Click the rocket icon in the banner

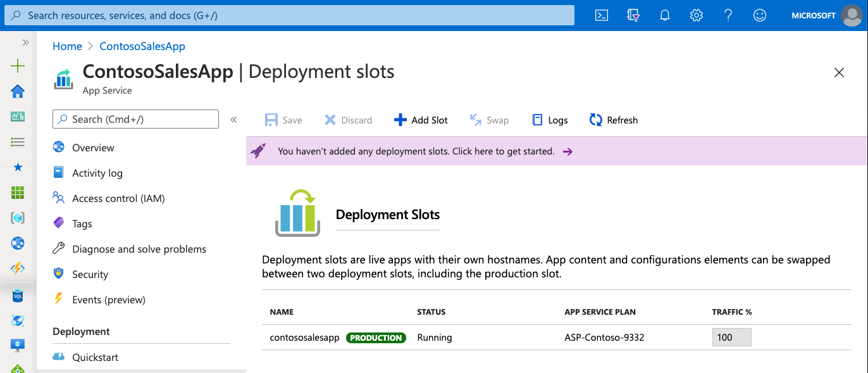pos(257,151)
